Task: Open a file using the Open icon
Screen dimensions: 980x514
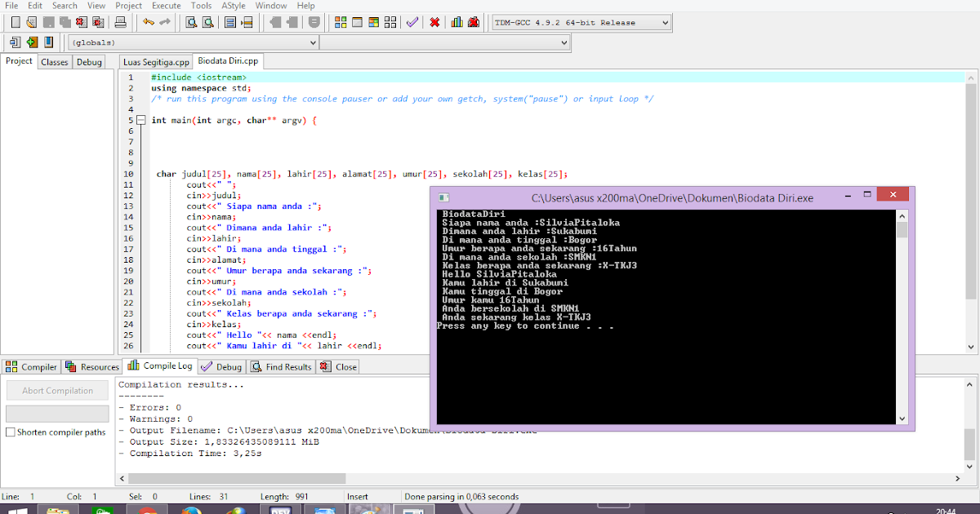Action: pyautogui.click(x=33, y=22)
